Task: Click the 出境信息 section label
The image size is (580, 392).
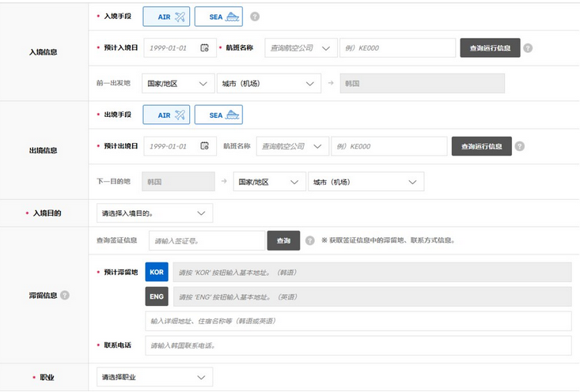Action: point(44,150)
